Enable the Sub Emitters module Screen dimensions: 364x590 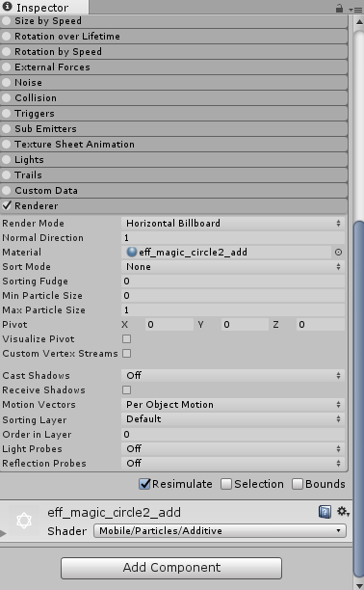pos(7,129)
